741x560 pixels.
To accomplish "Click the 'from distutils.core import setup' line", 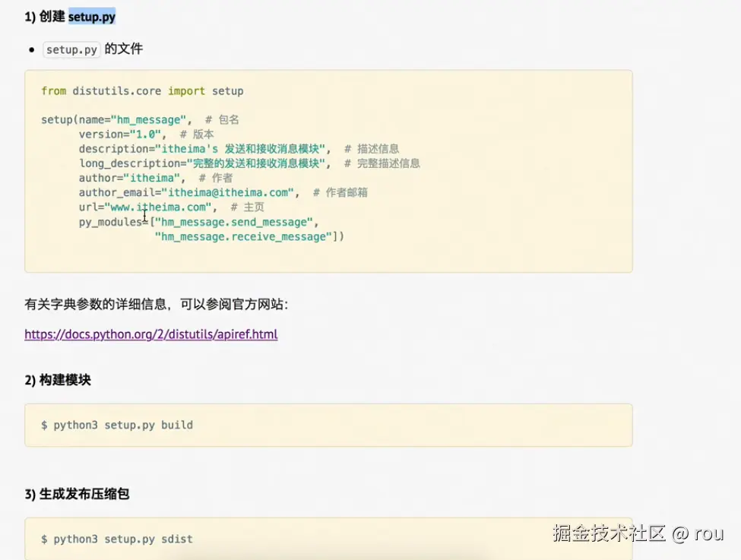I will coord(142,90).
